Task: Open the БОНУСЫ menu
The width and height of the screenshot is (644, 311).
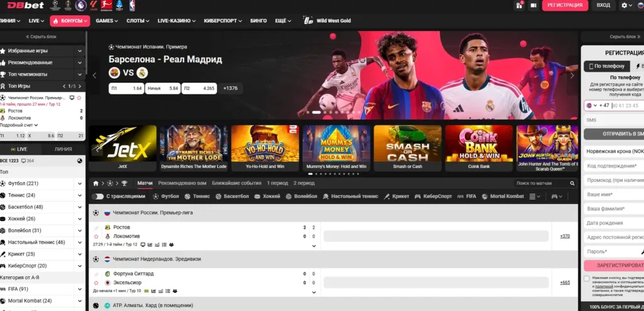Action: (x=70, y=21)
